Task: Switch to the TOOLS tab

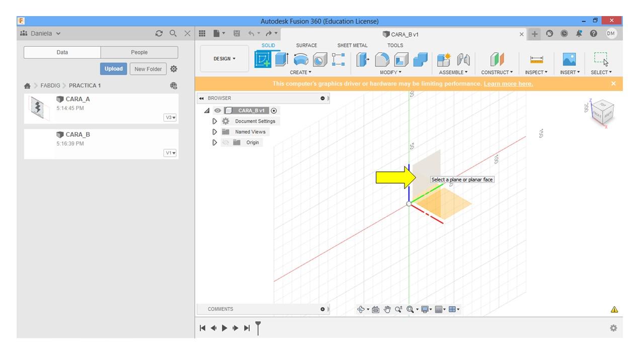Action: [395, 45]
